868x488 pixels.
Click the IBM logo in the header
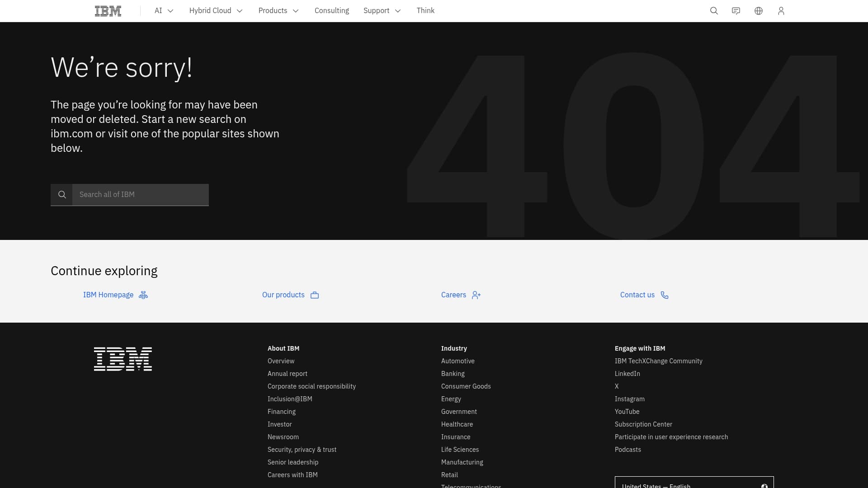pos(108,11)
